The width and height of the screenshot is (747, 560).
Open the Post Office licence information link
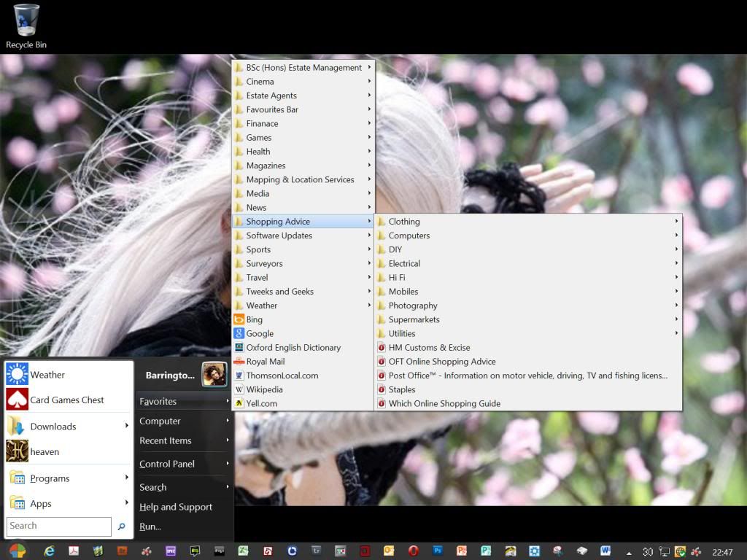[x=528, y=376]
